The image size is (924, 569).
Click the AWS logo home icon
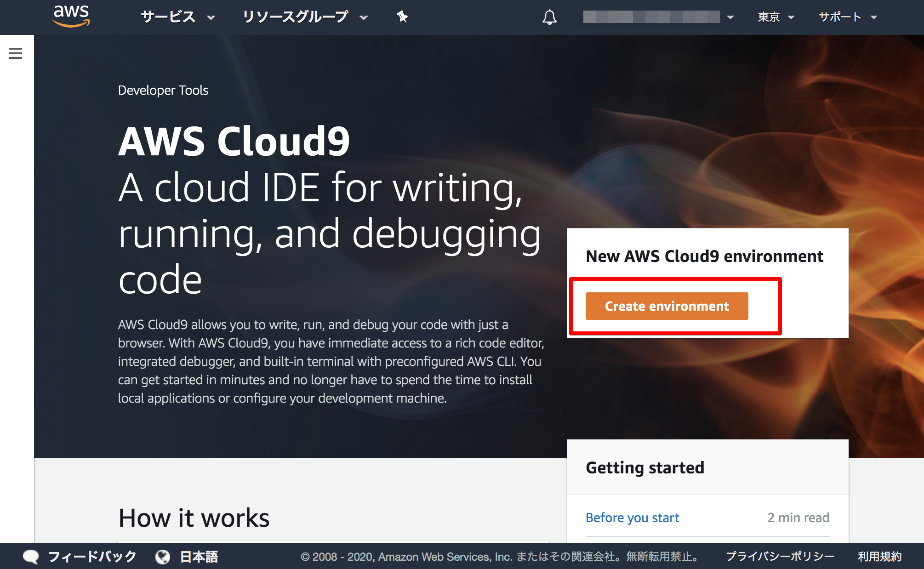(x=71, y=16)
